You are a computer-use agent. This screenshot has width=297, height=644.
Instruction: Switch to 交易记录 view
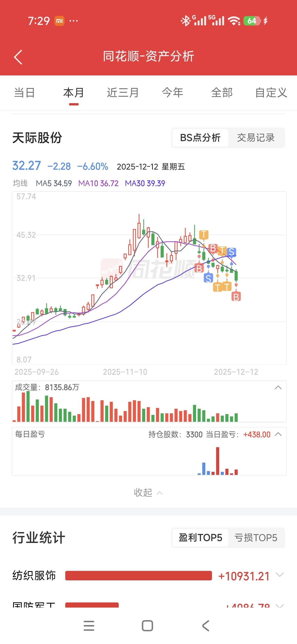(256, 138)
